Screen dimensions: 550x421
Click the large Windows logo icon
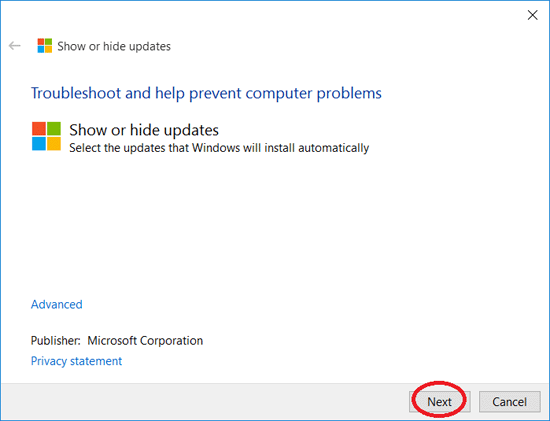(46, 136)
